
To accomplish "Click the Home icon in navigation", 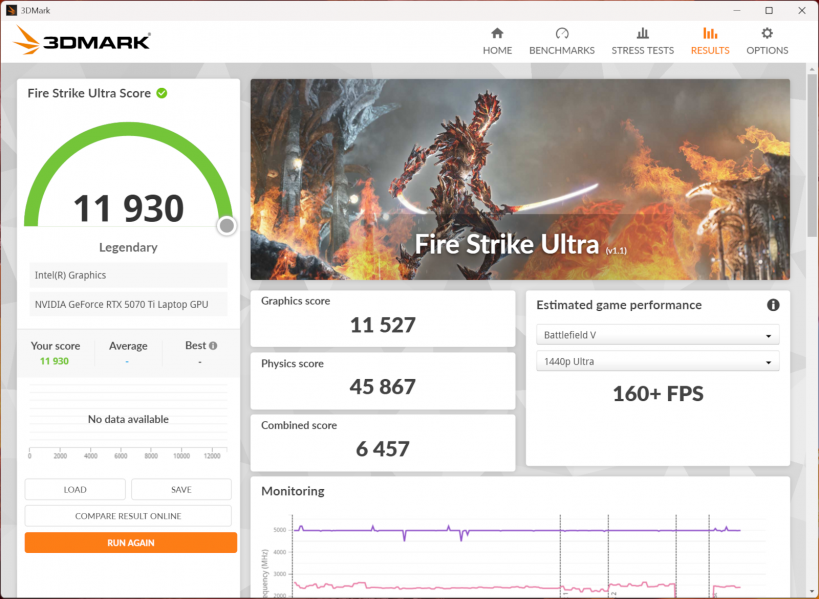I will pos(497,33).
